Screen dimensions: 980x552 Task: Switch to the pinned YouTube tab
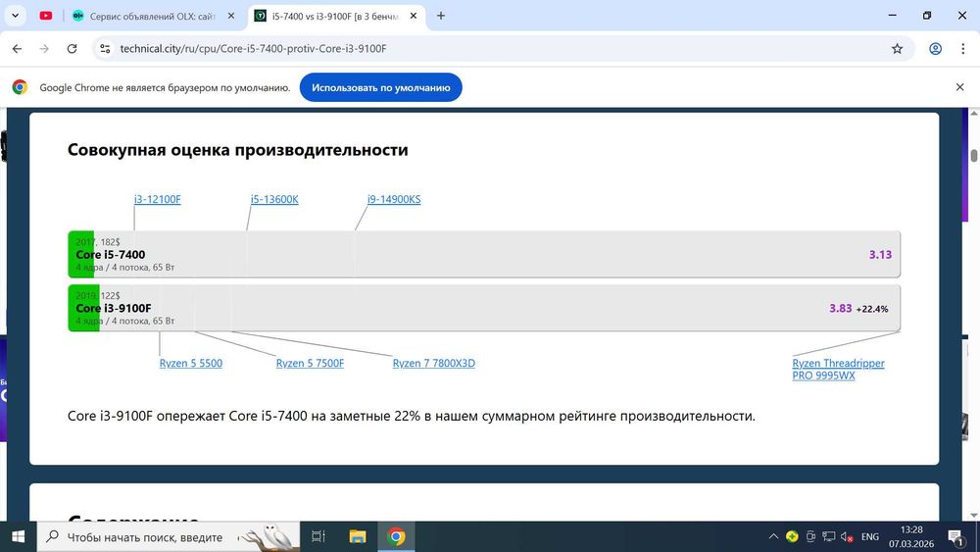(46, 16)
